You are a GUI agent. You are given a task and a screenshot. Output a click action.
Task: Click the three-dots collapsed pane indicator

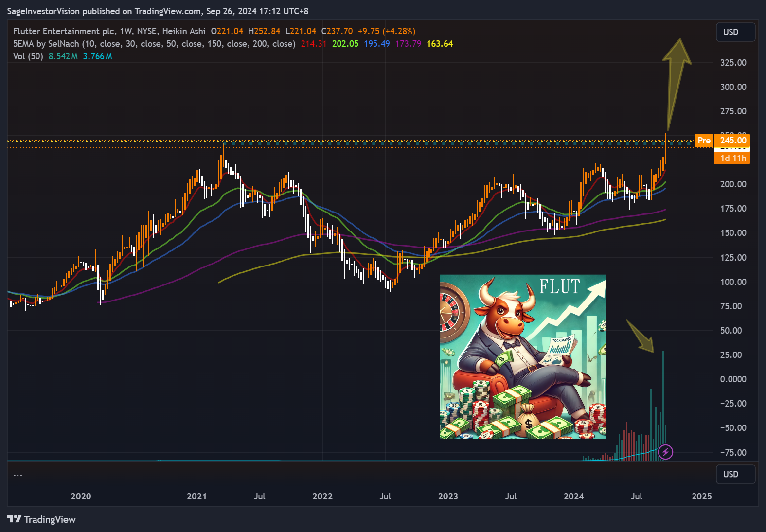[18, 475]
